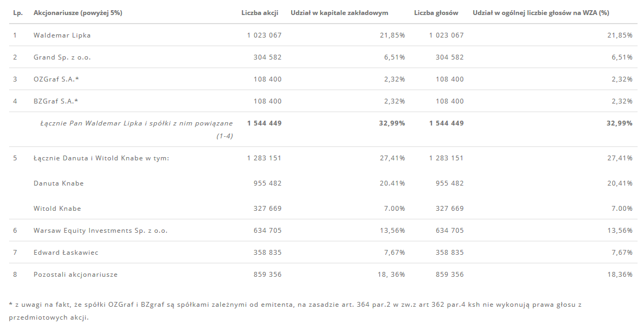Click the 'Pozostali akcjonariusze' row label
Screen dimensions: 644x325
pos(75,275)
